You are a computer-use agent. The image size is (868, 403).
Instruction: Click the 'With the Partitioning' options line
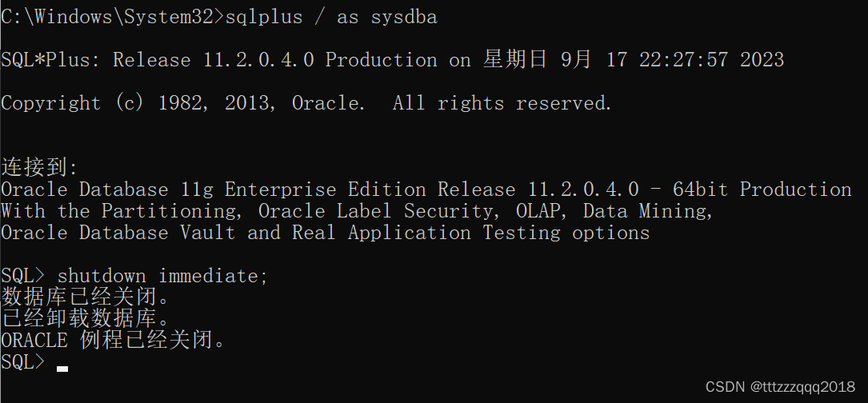pyautogui.click(x=357, y=211)
